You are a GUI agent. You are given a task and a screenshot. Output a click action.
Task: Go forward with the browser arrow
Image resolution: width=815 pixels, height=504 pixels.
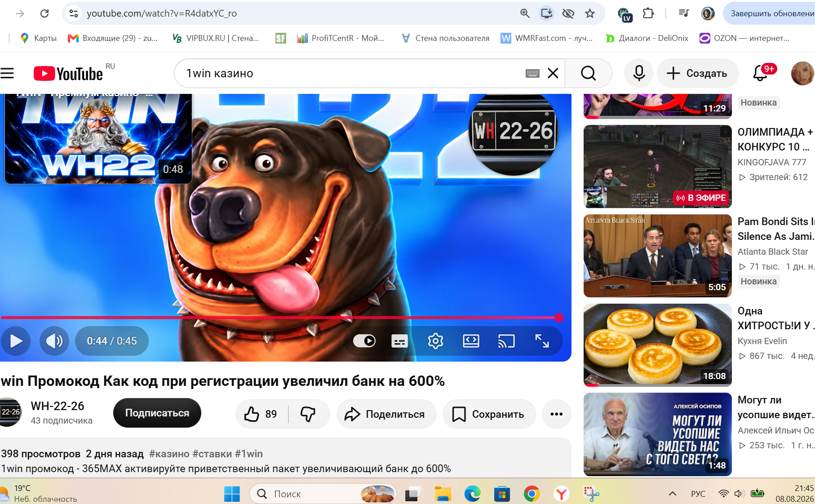(20, 13)
